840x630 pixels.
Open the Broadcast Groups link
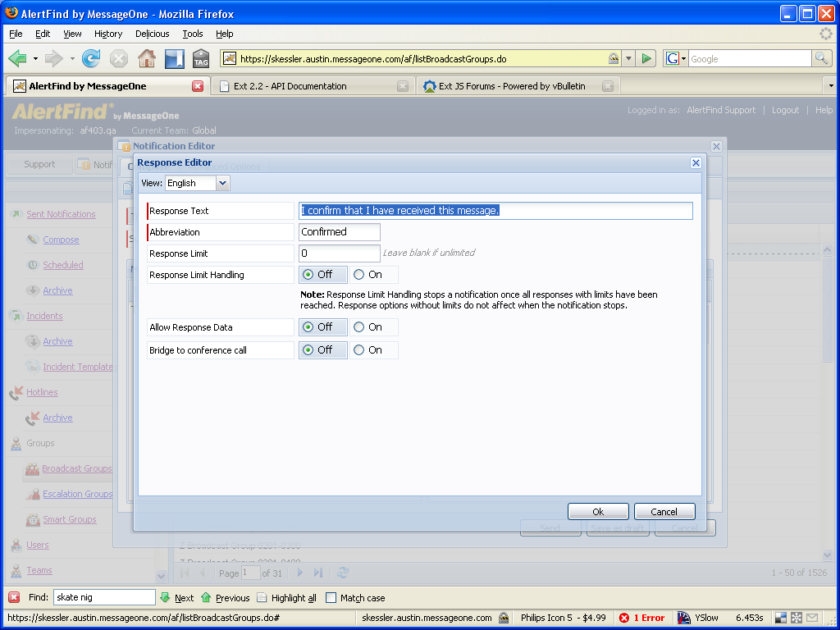click(77, 468)
